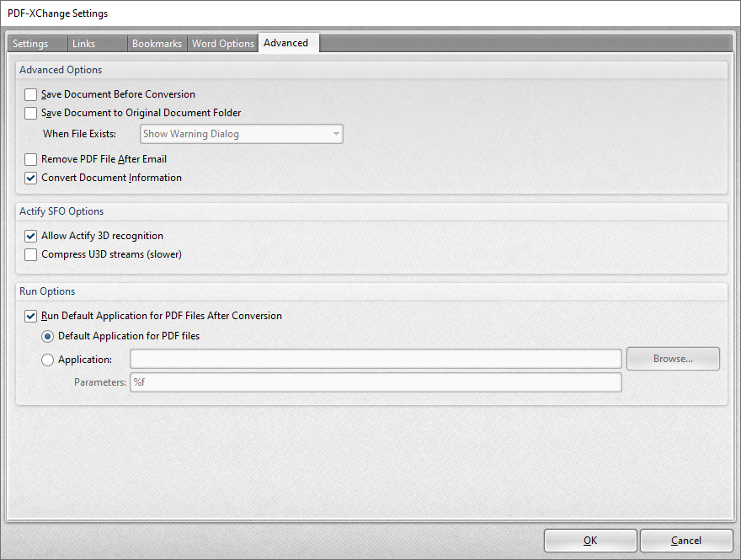Click the Application path input field

(x=376, y=359)
